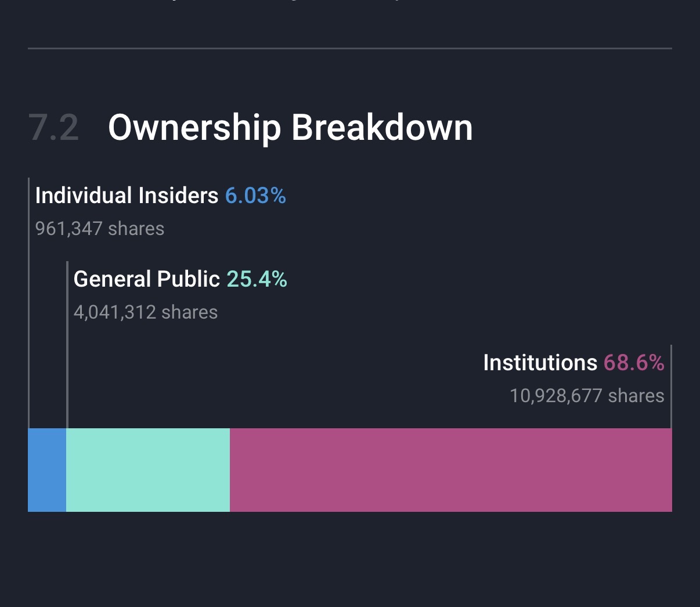The width and height of the screenshot is (700, 607).
Task: Click the blue Individual Insiders bar segment
Action: pos(47,470)
